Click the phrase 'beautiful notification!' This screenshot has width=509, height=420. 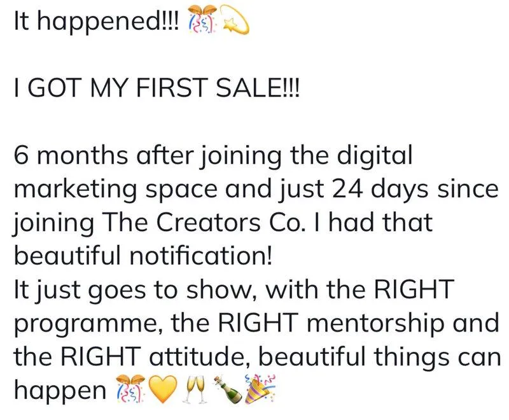[143, 256]
